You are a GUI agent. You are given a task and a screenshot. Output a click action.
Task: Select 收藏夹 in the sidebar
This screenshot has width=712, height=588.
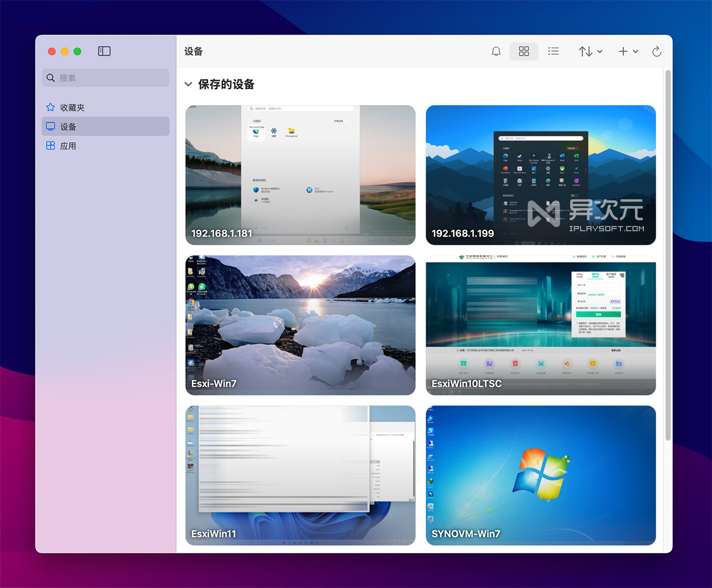[72, 107]
